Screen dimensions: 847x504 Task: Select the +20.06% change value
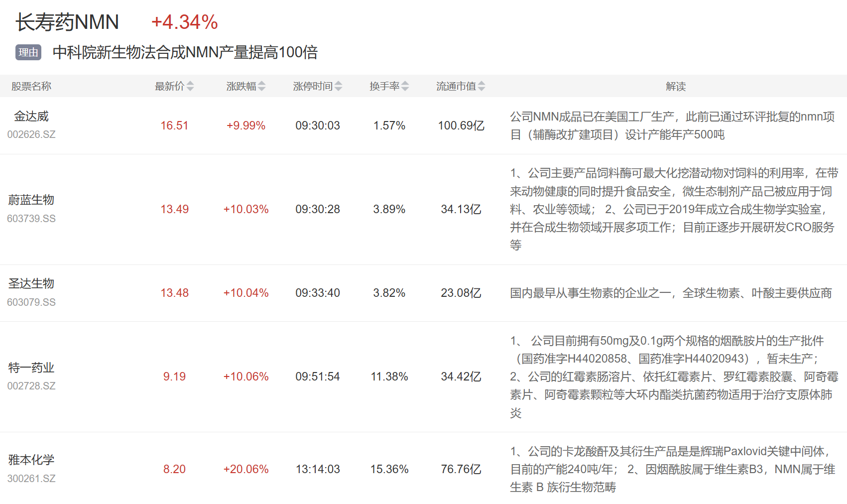(246, 469)
